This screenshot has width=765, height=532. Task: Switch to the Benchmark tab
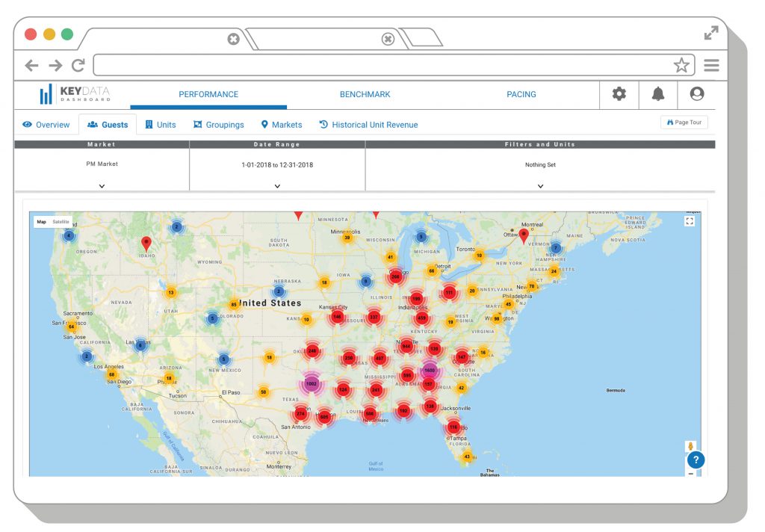[x=365, y=94]
